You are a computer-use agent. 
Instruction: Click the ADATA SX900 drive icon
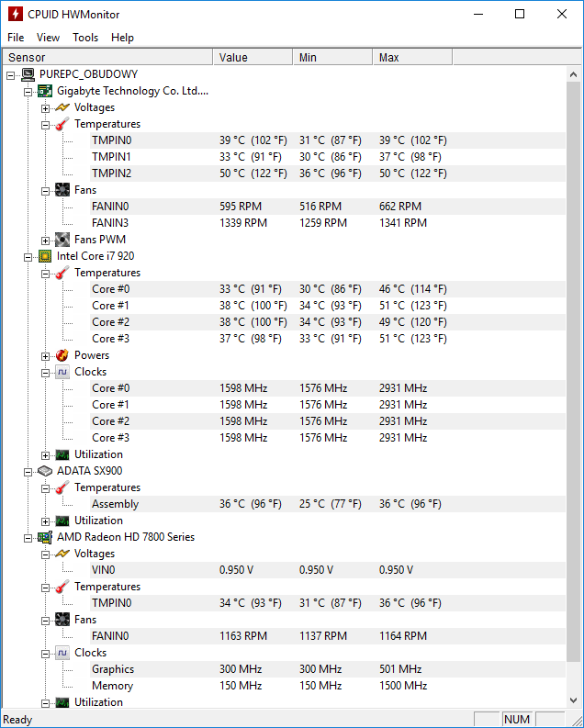point(44,471)
